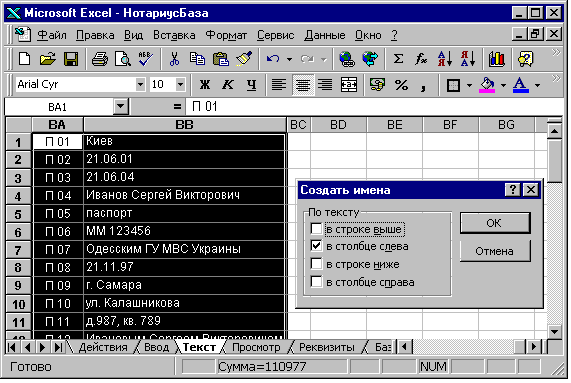Open the Name Box BA1 dropdown arrow

pyautogui.click(x=121, y=107)
